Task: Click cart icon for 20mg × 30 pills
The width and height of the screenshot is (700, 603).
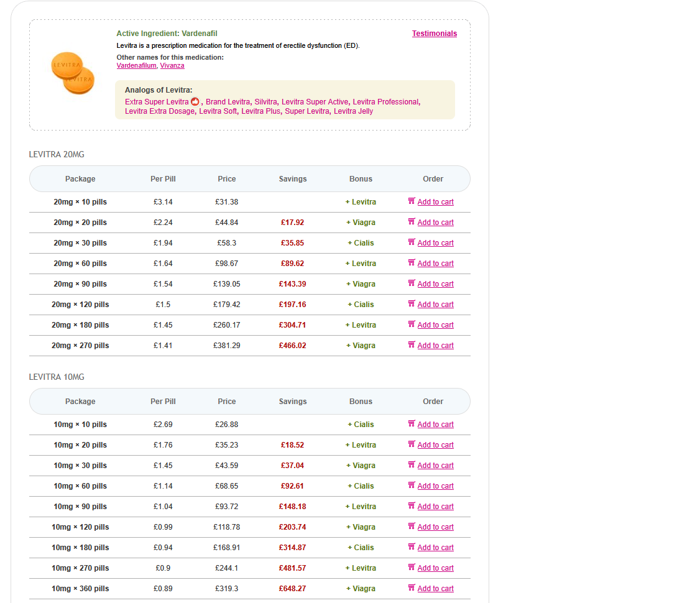Action: pos(412,242)
